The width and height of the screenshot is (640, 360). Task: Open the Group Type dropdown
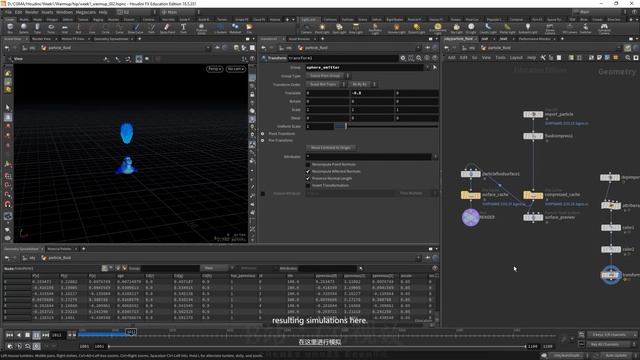pos(328,76)
